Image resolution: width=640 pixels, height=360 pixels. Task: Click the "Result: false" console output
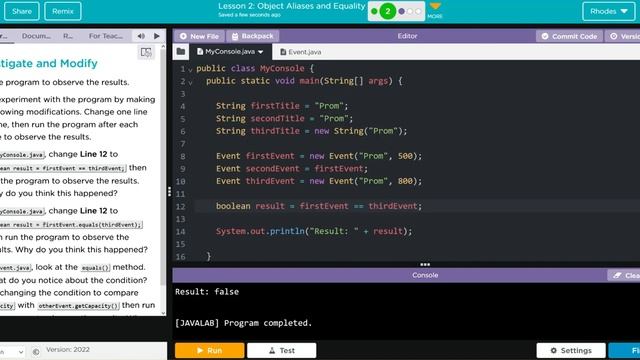[x=207, y=292]
